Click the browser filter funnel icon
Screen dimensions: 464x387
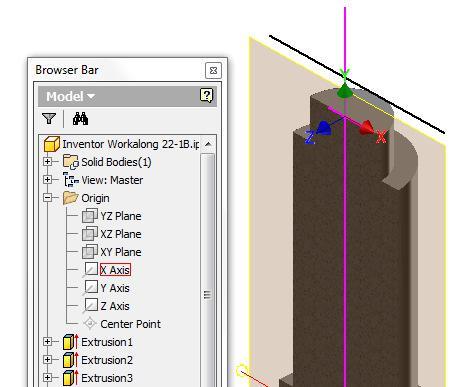49,118
